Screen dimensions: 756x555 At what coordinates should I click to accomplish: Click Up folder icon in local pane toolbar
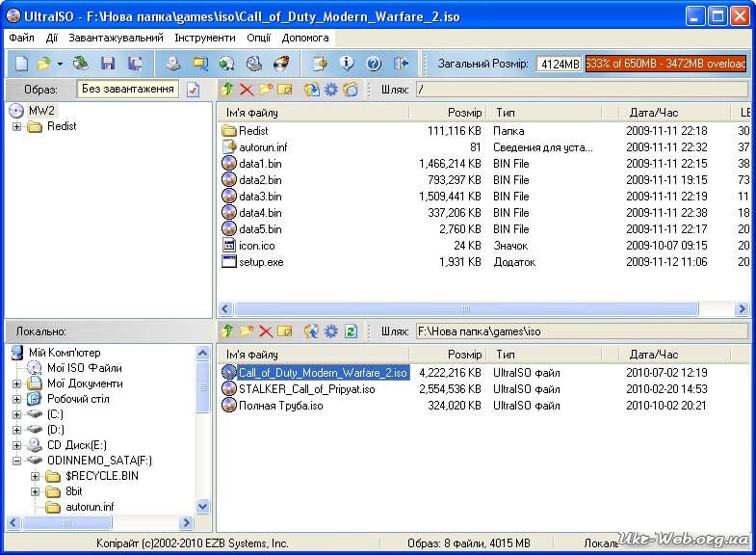pyautogui.click(x=227, y=331)
